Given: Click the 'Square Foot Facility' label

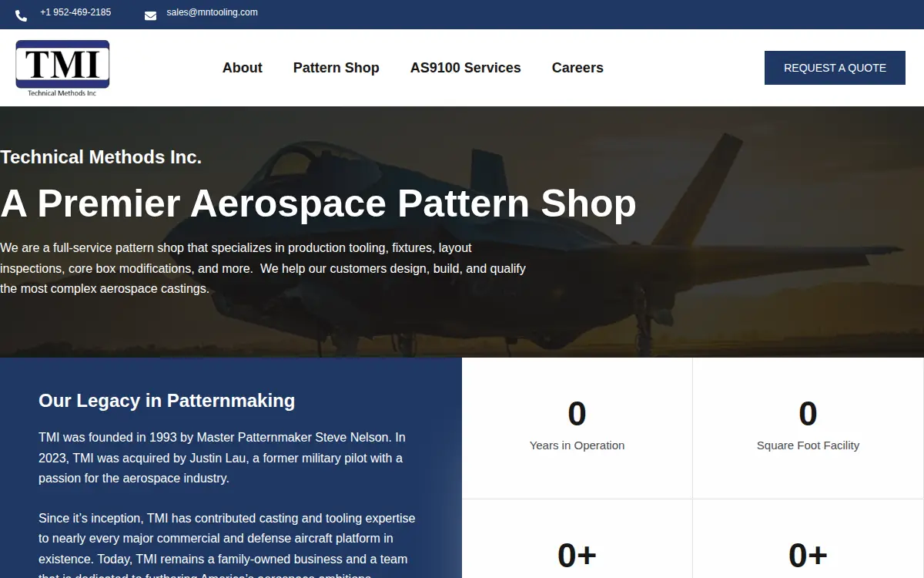Looking at the screenshot, I should pyautogui.click(x=808, y=445).
